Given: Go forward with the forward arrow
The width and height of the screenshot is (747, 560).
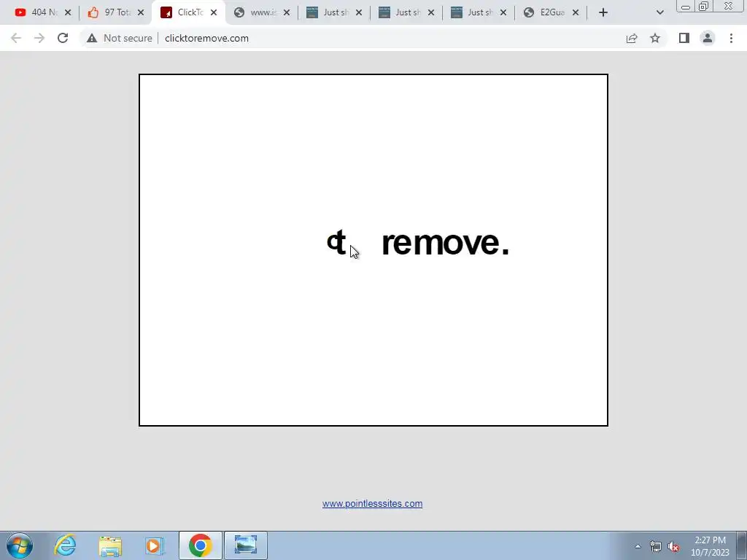Looking at the screenshot, I should [39, 38].
